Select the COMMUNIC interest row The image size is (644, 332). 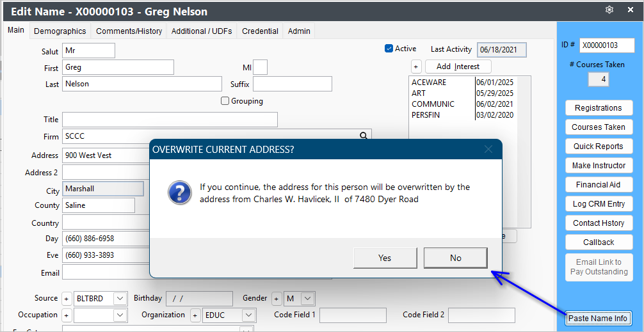(462, 104)
